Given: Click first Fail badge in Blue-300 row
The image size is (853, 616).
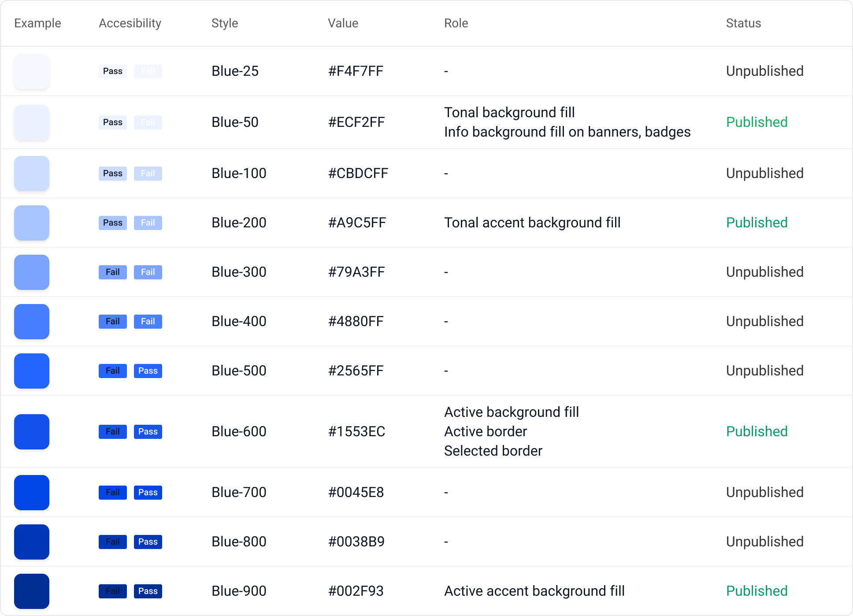Looking at the screenshot, I should point(113,272).
